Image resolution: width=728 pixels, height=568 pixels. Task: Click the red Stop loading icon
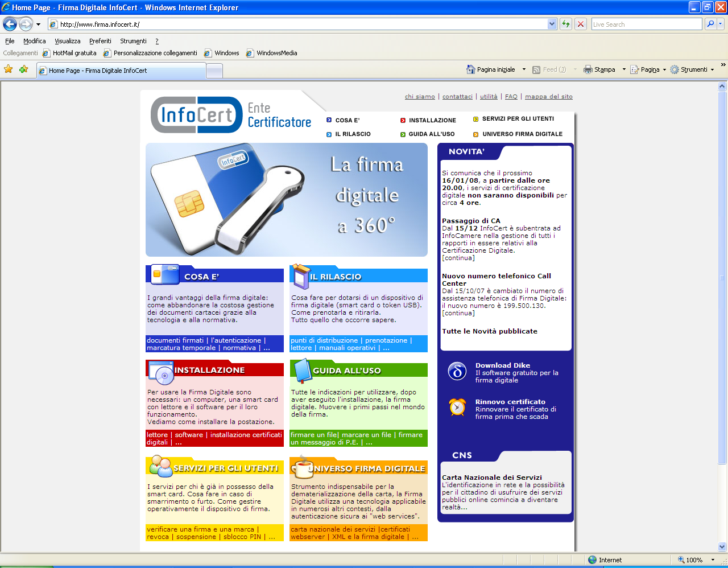point(580,24)
